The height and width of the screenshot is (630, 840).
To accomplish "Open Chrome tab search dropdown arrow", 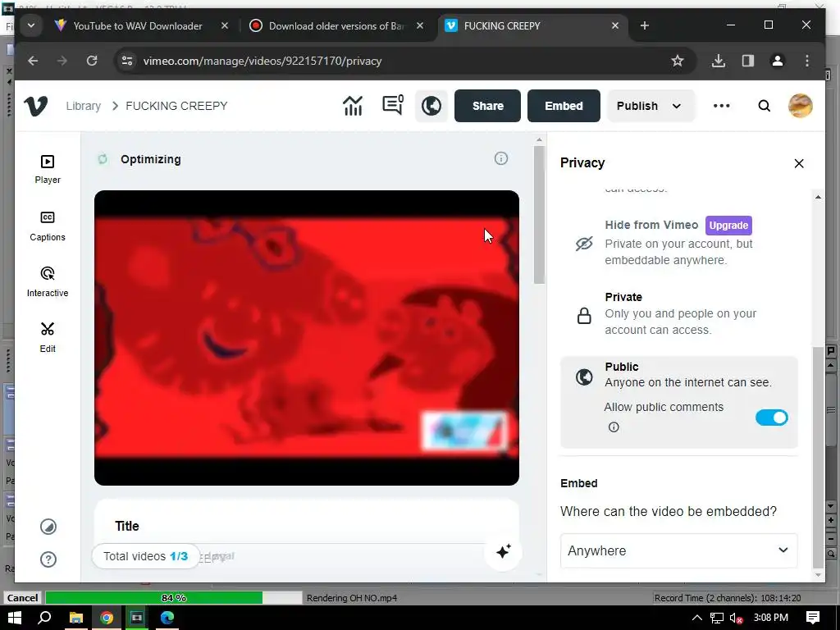I will 31,25.
